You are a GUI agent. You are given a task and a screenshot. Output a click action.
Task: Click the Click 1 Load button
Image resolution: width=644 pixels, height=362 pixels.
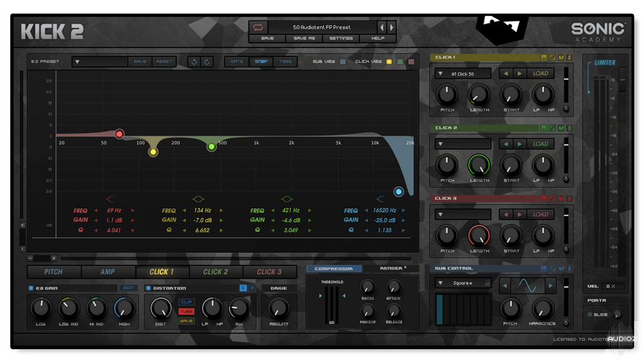pos(541,74)
